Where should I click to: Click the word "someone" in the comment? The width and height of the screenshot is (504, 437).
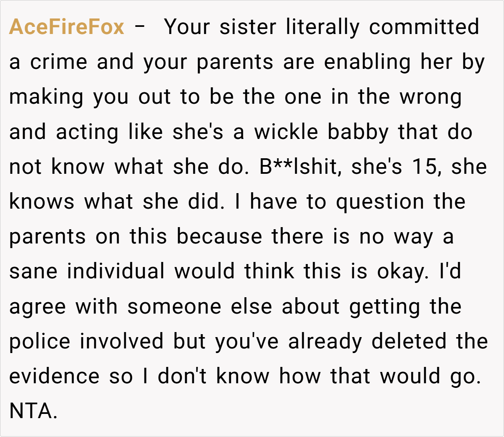(x=174, y=306)
